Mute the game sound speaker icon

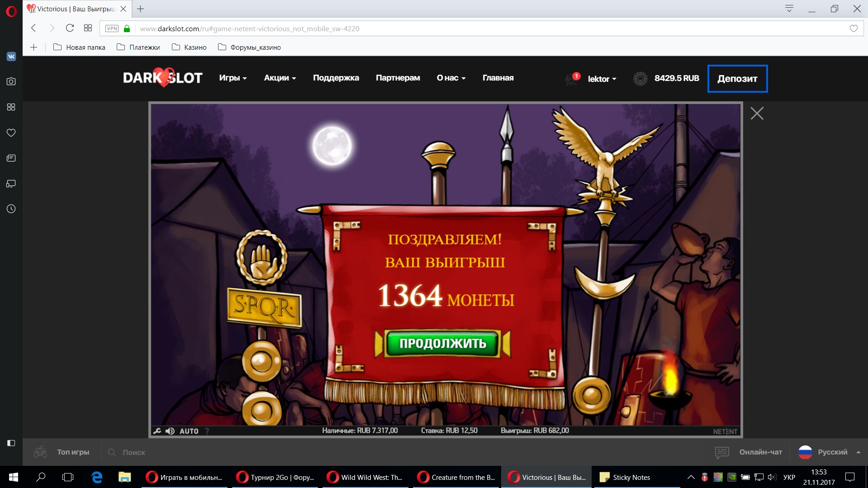(x=170, y=431)
